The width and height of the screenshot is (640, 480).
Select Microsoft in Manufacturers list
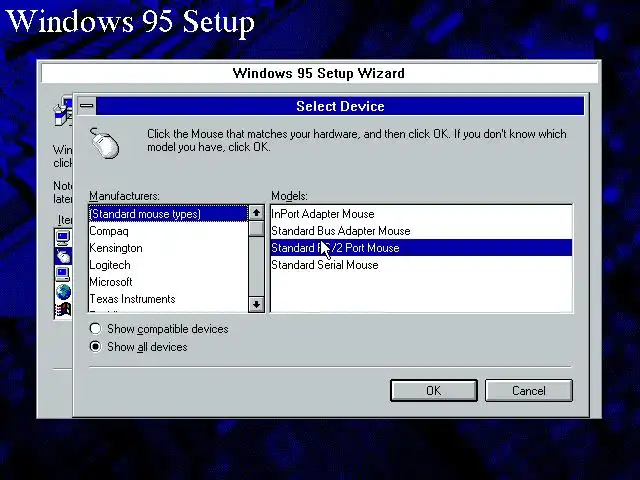168,282
